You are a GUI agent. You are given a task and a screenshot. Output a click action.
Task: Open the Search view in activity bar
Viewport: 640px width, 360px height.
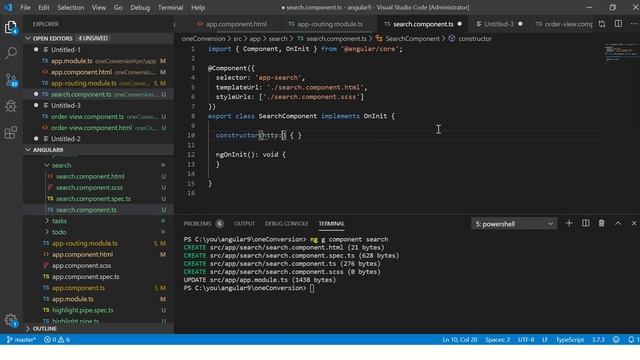tap(11, 53)
